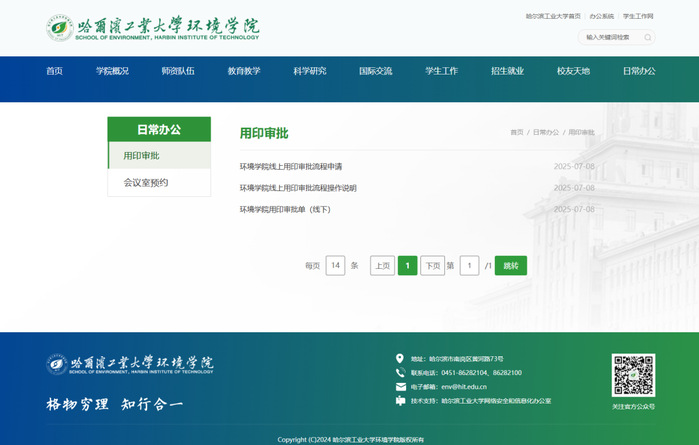699x445 pixels.
Task: Open the 科学研究 navigation menu
Action: pyautogui.click(x=309, y=71)
